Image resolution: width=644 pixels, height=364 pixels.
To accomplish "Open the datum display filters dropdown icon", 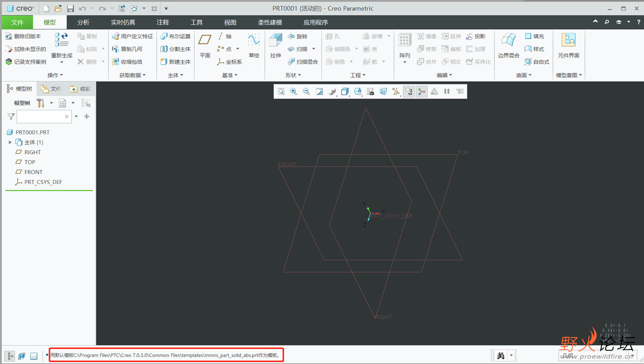I will coord(396,92).
